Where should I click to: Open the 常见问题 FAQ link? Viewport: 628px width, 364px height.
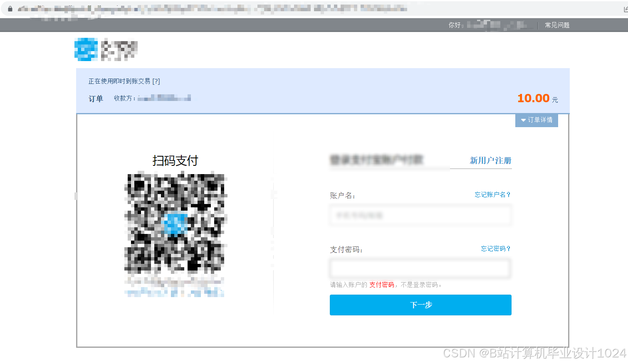tap(557, 25)
